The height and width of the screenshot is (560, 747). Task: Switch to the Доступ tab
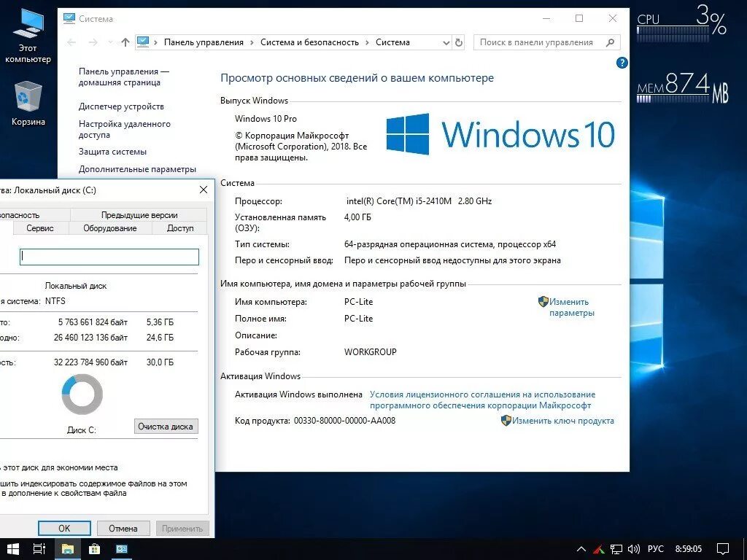click(180, 228)
